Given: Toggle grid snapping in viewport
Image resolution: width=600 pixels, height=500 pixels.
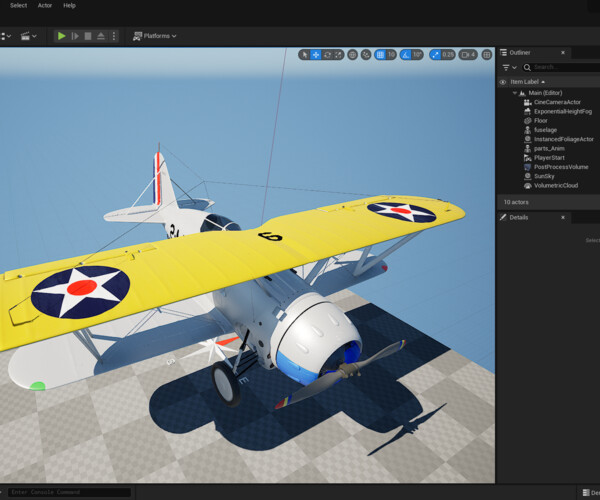Looking at the screenshot, I should [380, 55].
